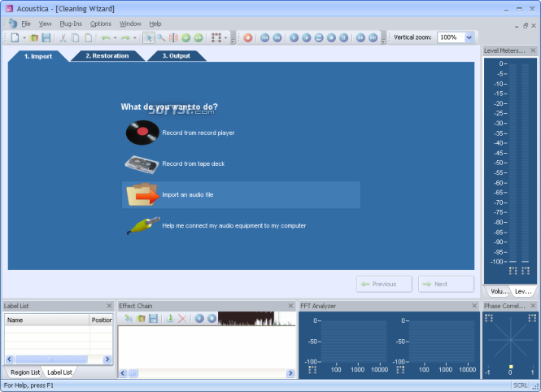
Task: Click the Effect Chain play button
Action: [199, 319]
